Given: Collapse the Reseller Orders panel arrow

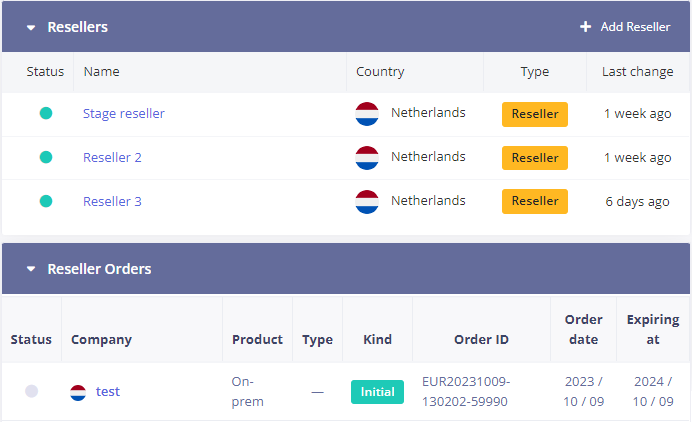Looking at the screenshot, I should 31,269.
